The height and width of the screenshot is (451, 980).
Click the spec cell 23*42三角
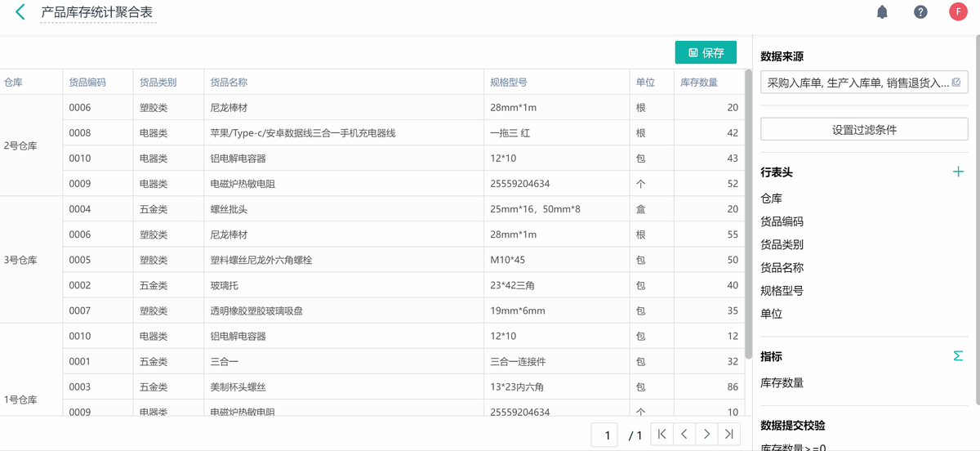[557, 285]
